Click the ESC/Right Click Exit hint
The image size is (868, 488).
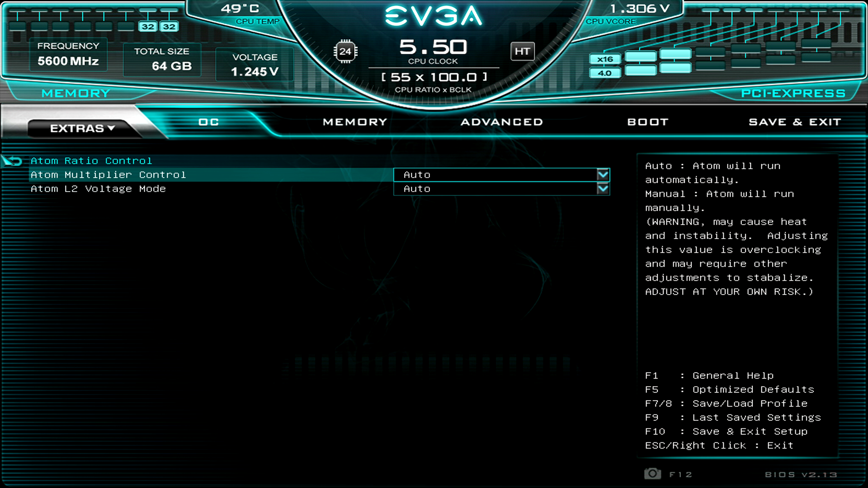(719, 446)
